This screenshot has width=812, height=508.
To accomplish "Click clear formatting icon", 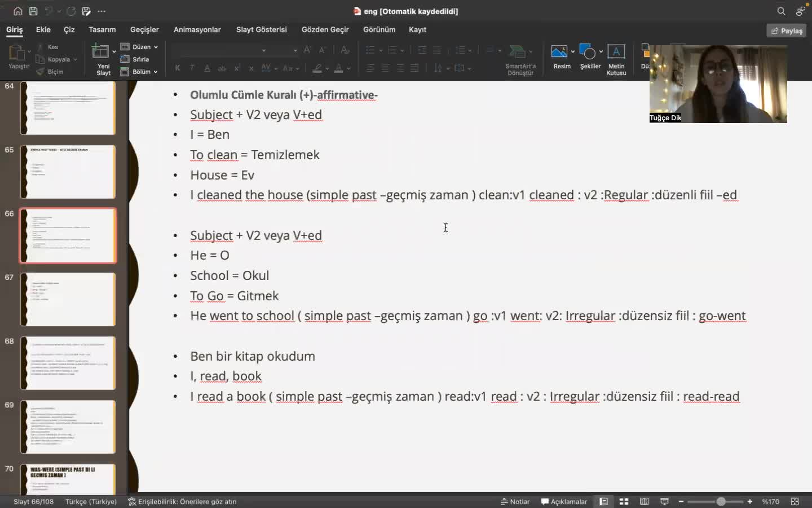I will [345, 50].
